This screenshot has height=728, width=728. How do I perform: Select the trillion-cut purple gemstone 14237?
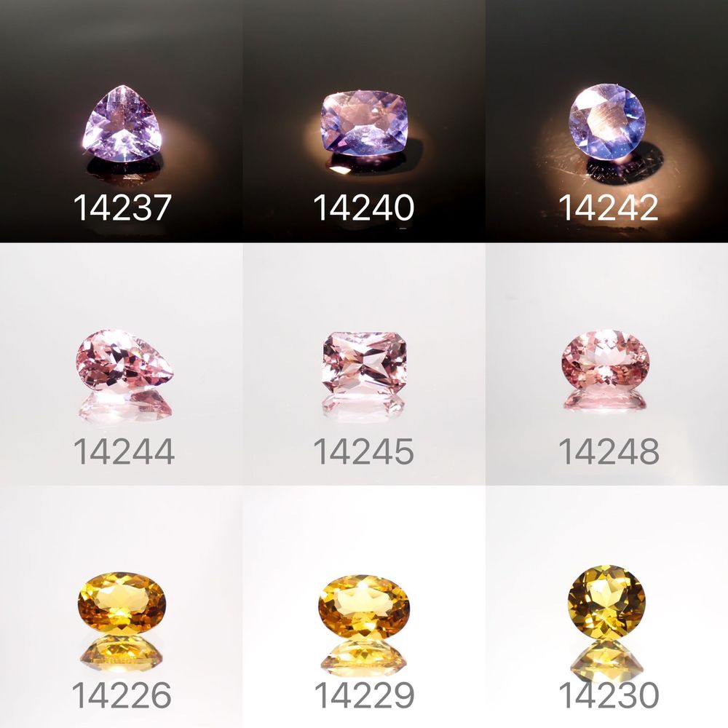[122, 124]
